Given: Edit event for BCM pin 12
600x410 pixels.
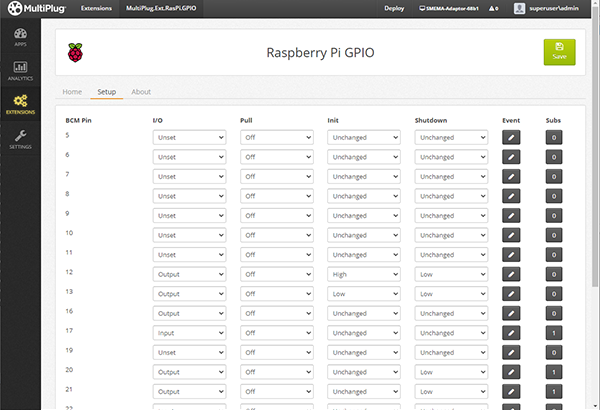Looking at the screenshot, I should coord(511,274).
